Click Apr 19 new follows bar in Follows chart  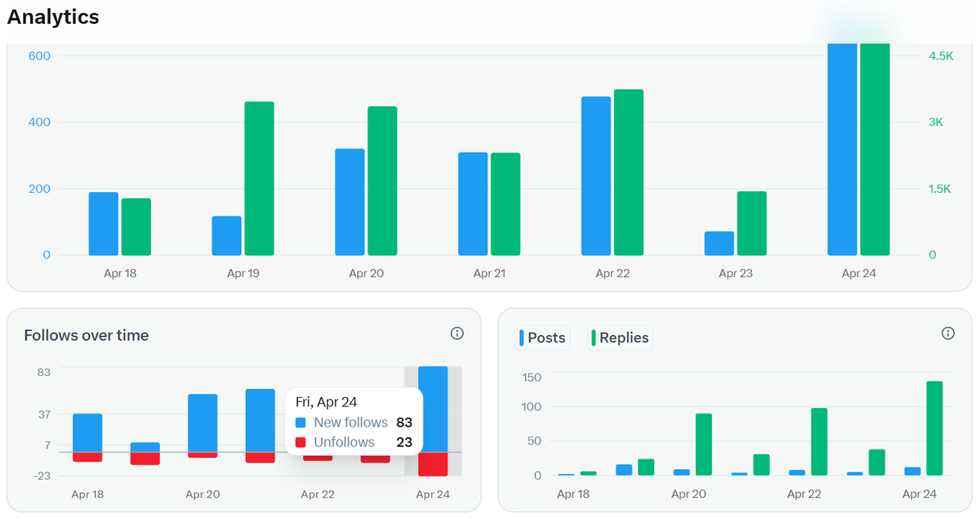(145, 447)
